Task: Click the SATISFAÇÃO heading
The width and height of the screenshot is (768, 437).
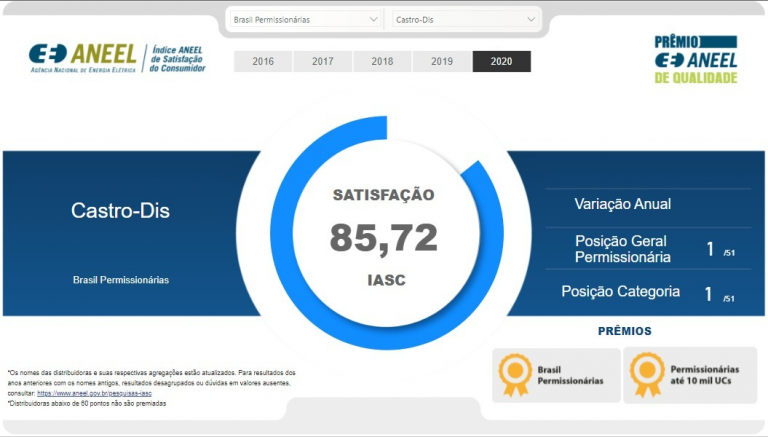Action: 384,195
